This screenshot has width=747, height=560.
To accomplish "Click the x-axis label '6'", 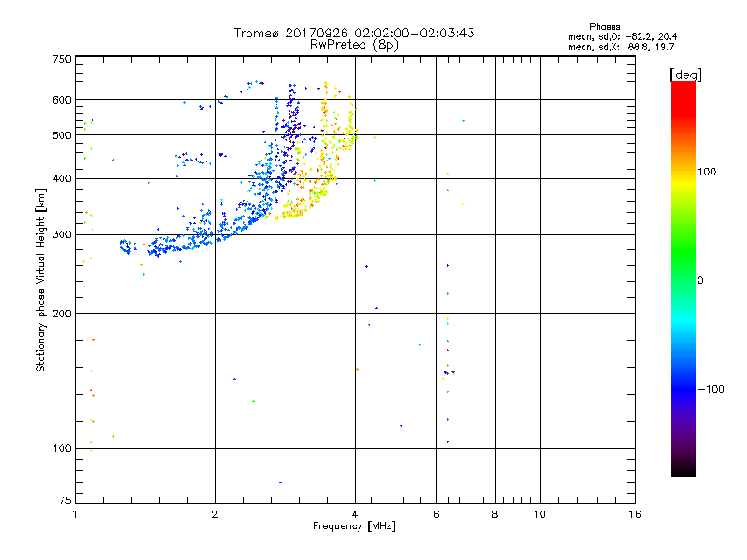I will pos(436,514).
